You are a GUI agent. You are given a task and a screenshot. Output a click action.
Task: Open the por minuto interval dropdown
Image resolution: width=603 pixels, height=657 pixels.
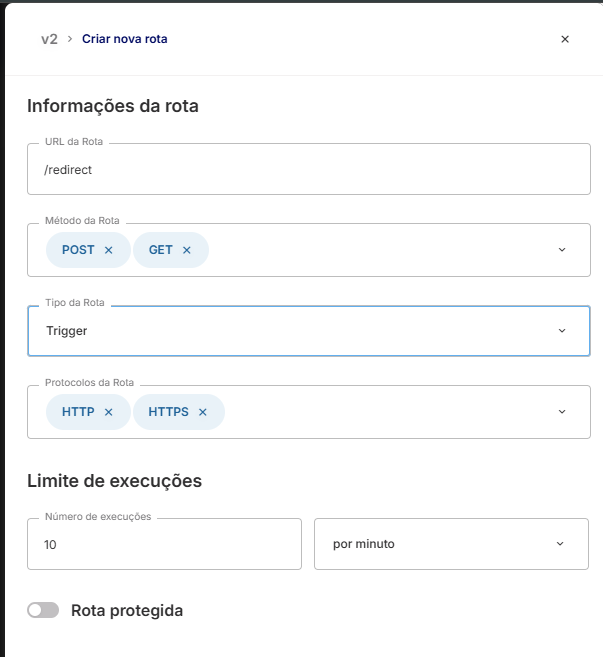560,544
